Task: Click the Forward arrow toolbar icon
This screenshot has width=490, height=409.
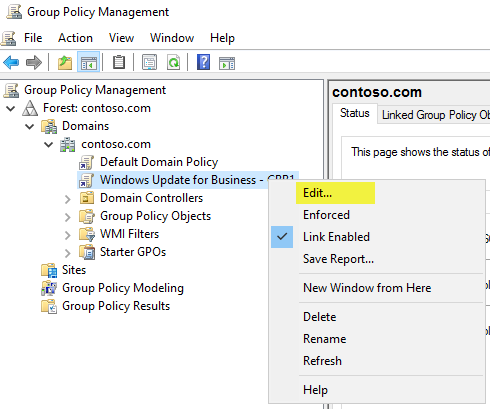Action: (x=34, y=62)
